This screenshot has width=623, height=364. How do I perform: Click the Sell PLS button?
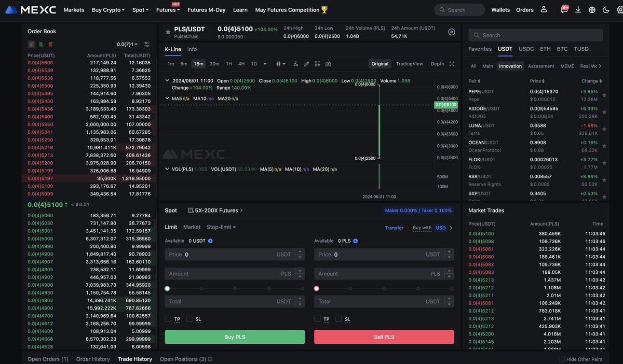pos(384,337)
